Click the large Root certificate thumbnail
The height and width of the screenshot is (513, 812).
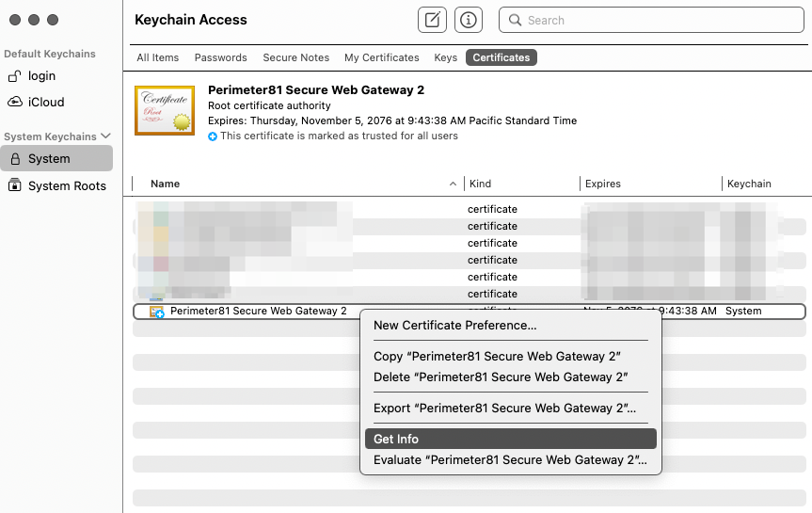pyautogui.click(x=165, y=110)
